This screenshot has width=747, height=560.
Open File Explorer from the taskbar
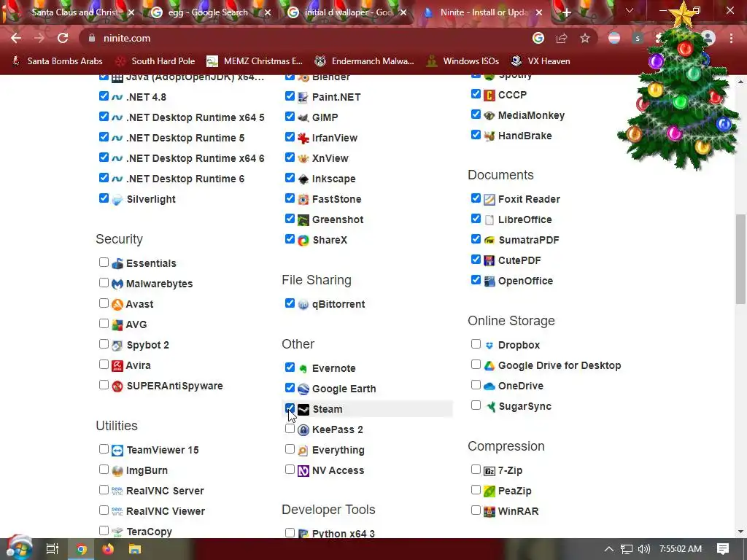coord(135,549)
